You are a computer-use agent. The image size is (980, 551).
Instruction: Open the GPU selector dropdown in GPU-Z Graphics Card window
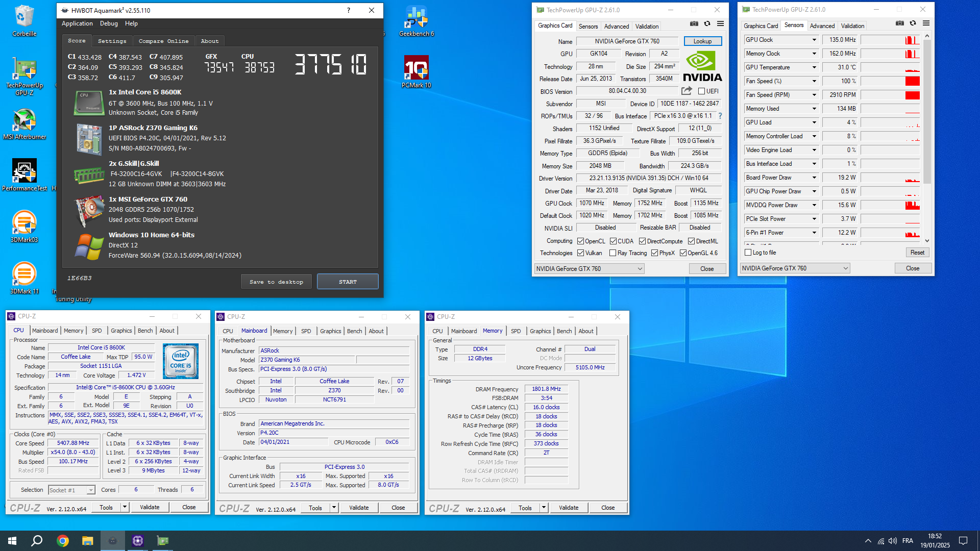(589, 269)
